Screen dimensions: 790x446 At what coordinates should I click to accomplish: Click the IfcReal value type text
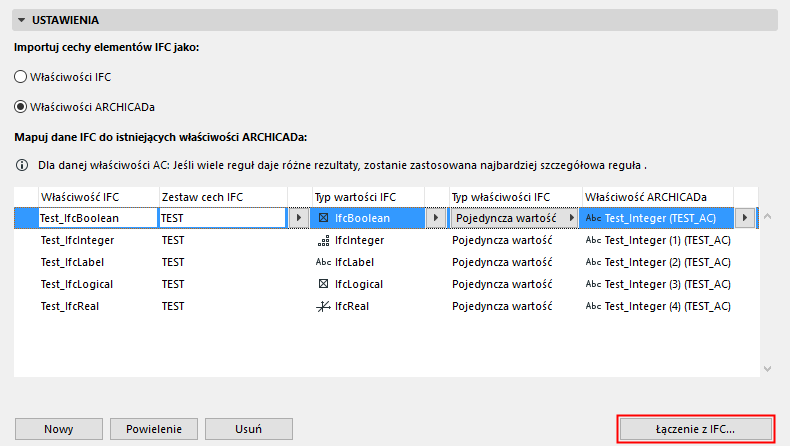pyautogui.click(x=352, y=306)
